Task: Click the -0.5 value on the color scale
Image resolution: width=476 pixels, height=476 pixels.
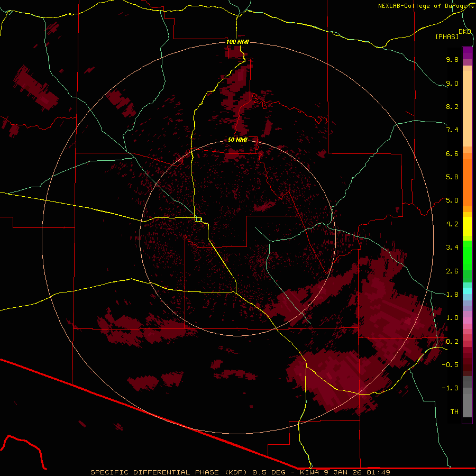Action: pos(450,365)
